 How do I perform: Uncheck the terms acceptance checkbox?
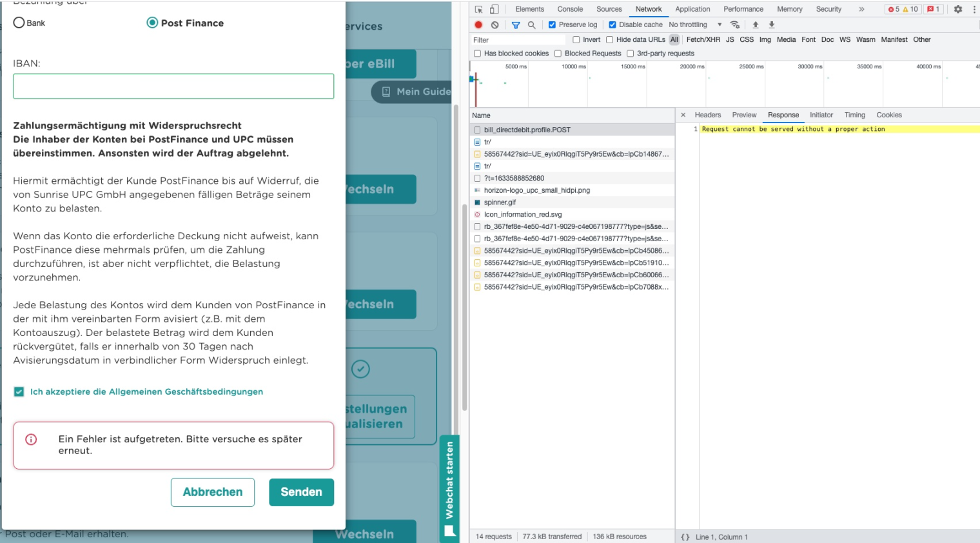click(x=19, y=391)
